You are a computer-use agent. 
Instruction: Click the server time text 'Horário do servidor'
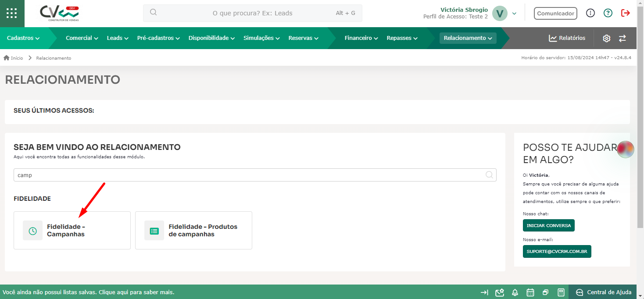click(576, 58)
